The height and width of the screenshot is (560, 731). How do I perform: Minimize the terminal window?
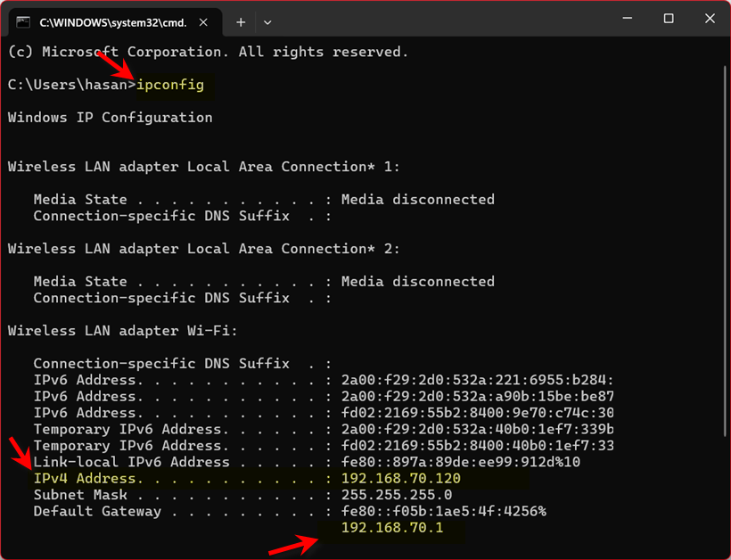point(628,19)
